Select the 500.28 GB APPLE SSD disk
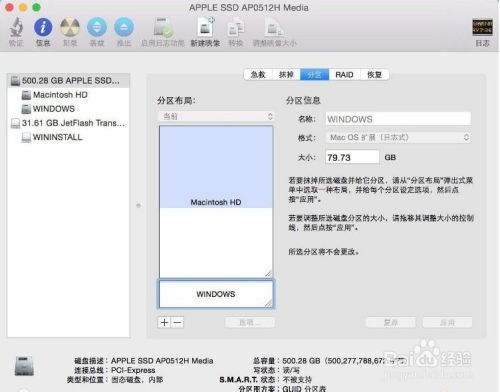This screenshot has width=500, height=392. (x=68, y=81)
